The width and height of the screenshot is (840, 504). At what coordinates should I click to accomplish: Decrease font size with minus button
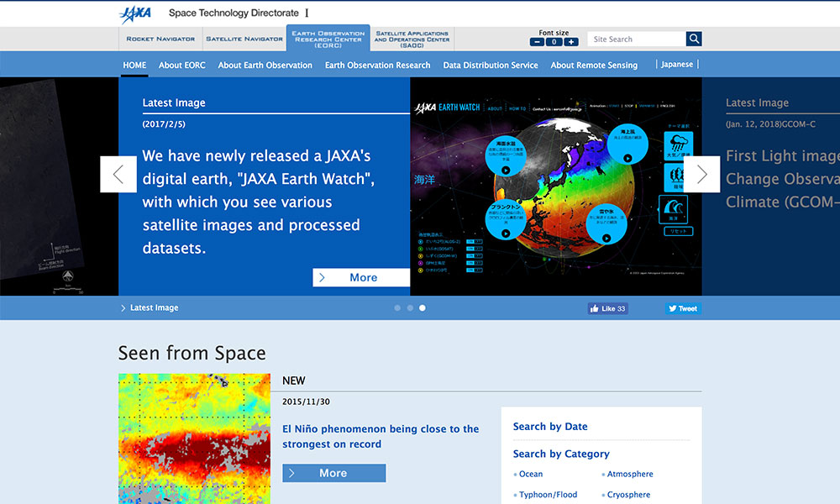pyautogui.click(x=537, y=42)
